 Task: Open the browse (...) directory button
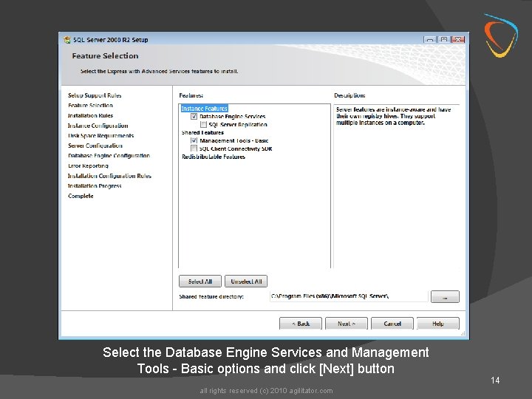[x=445, y=296]
